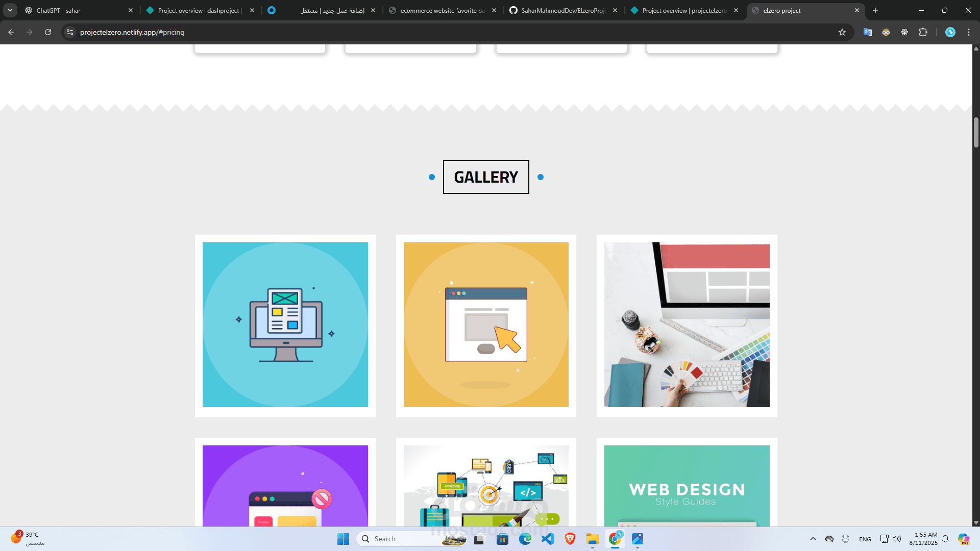980x551 pixels.
Task: Bookmark this page with the star icon
Action: point(842,32)
